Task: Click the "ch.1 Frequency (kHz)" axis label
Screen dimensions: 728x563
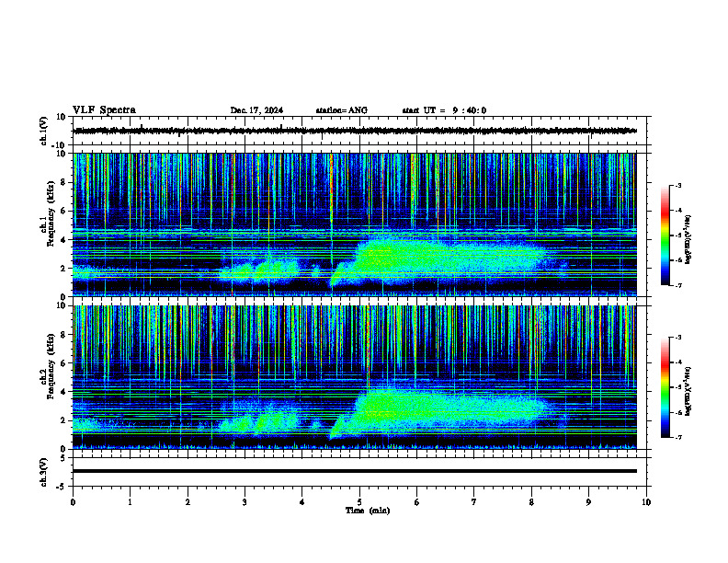Action: click(x=48, y=213)
